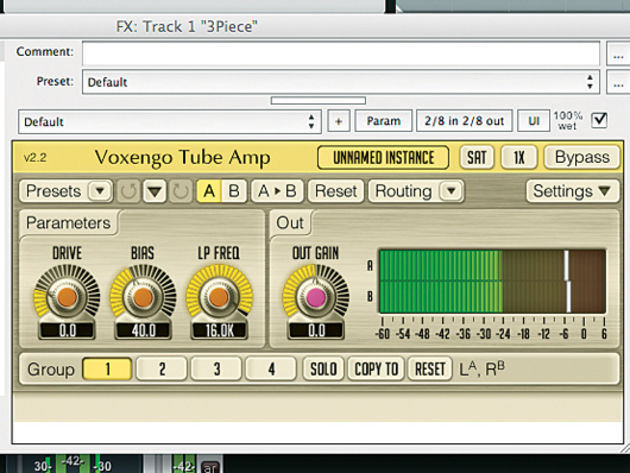
Task: Click the Param button
Action: 383,121
